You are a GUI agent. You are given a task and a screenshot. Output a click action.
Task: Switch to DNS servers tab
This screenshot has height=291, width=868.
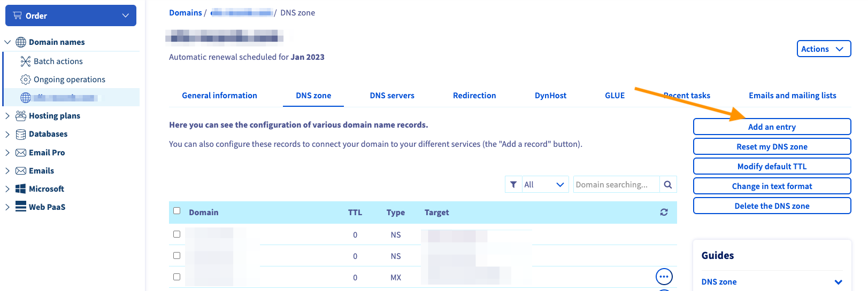tap(392, 96)
